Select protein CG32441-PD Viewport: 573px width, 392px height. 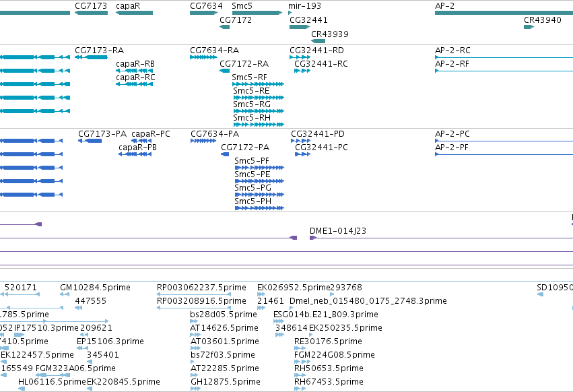pos(300,141)
